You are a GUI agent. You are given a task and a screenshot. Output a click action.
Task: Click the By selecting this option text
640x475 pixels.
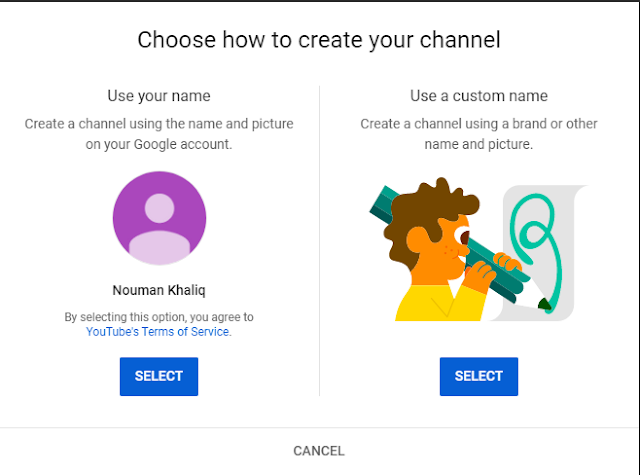point(159,317)
